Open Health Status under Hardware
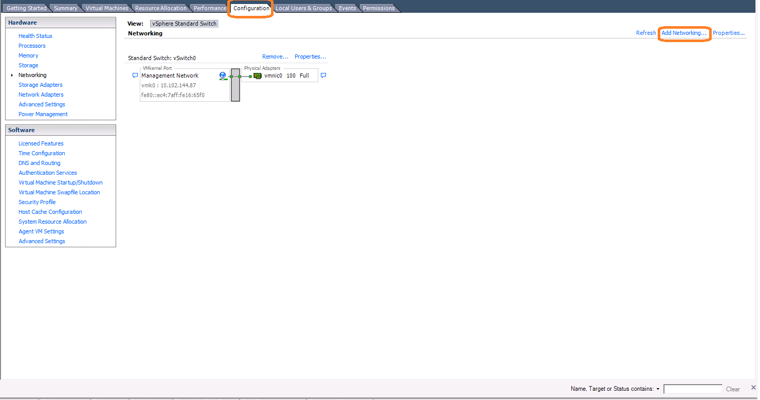The image size is (760, 400). (x=35, y=36)
